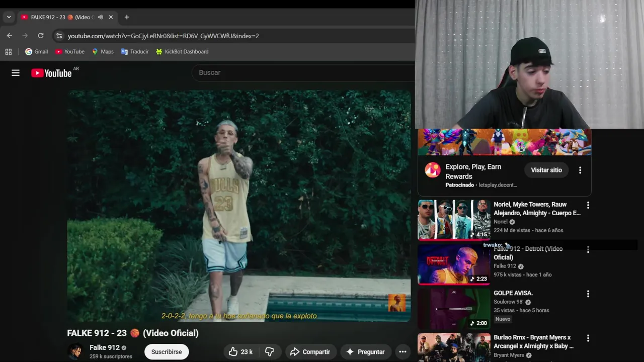Open the YouTube bookmark
Image resolution: width=644 pixels, height=362 pixels.
[x=70, y=52]
